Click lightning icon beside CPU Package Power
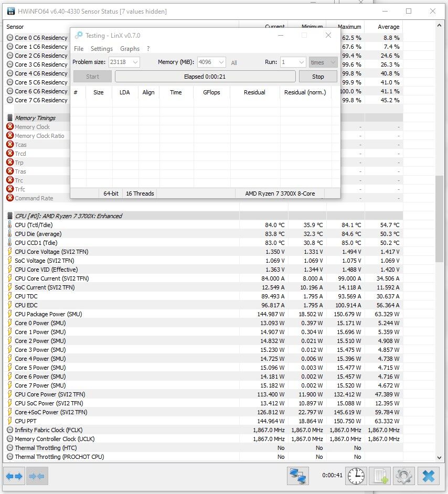448x494 pixels. point(10,314)
